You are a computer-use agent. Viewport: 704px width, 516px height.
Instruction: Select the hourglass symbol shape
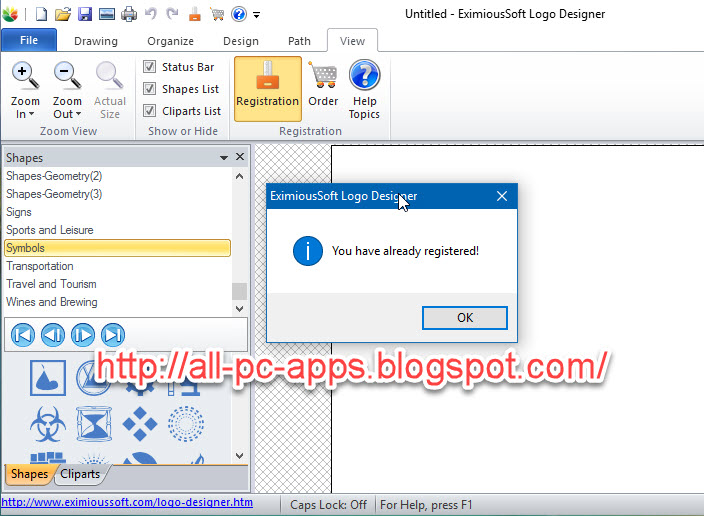(94, 424)
